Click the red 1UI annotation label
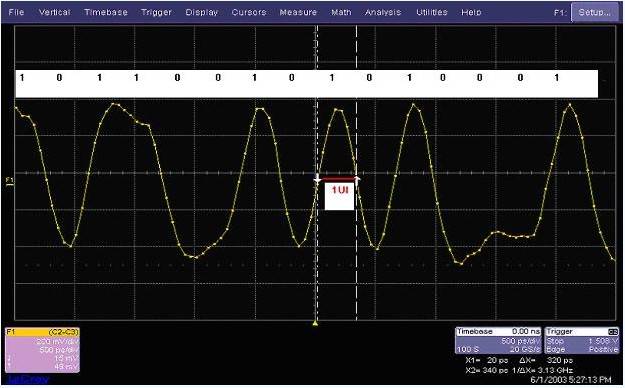This screenshot has height=388, width=625. click(x=340, y=190)
